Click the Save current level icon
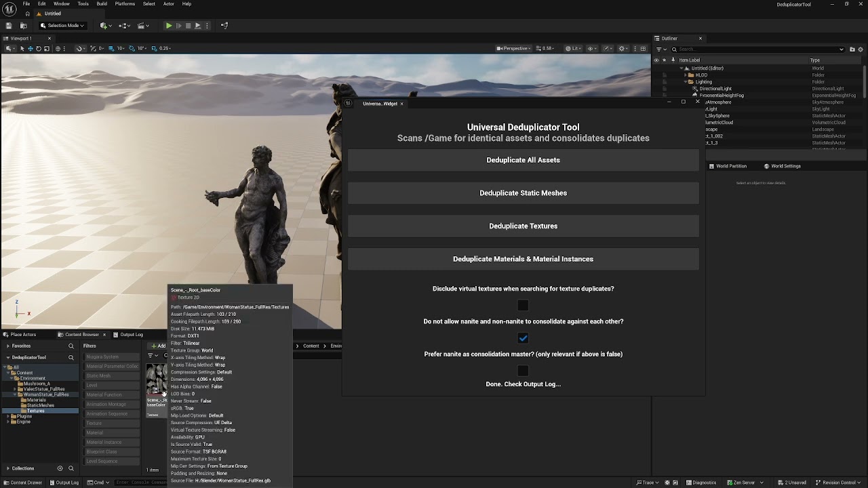Viewport: 868px width, 488px height. [9, 26]
